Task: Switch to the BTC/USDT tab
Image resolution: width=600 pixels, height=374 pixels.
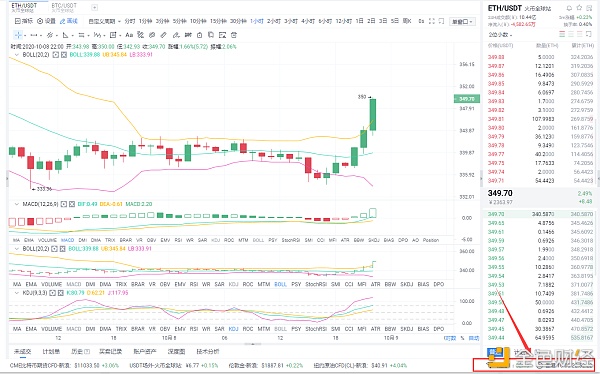Action: [64, 7]
